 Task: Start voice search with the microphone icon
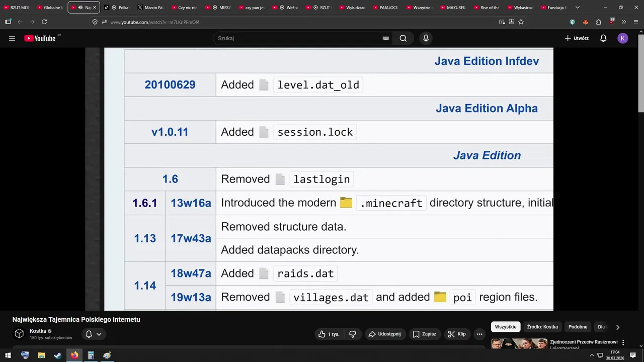[x=426, y=38]
